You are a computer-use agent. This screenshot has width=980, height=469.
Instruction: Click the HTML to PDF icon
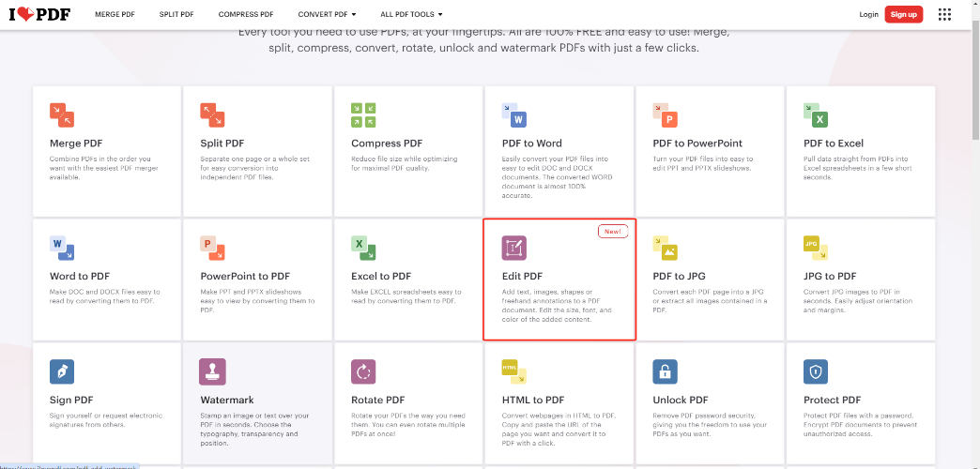pos(514,371)
